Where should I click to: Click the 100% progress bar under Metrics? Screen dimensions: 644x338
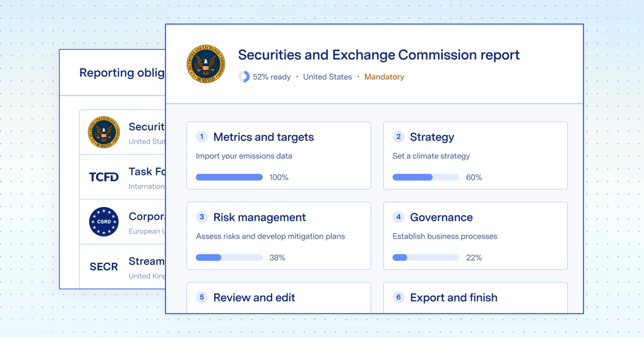coord(229,177)
